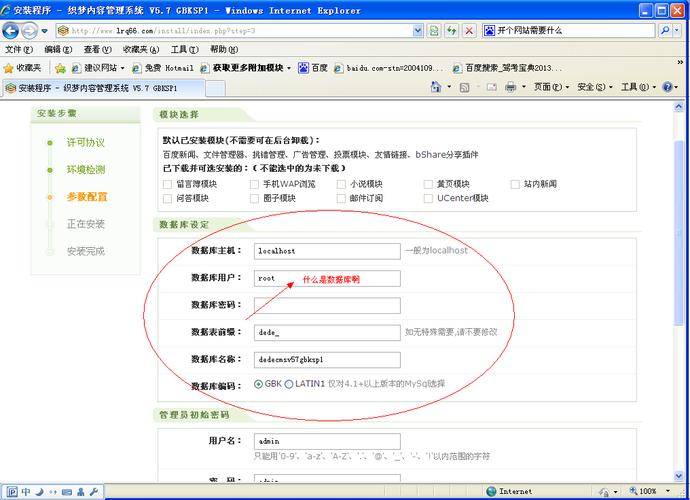
Task: Select the LATIN1 encoding radio button
Action: [289, 383]
